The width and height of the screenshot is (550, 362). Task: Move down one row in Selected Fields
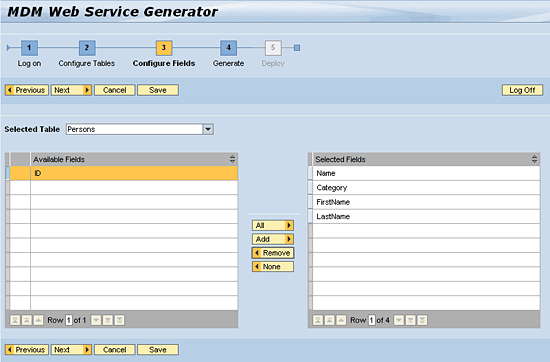click(399, 320)
